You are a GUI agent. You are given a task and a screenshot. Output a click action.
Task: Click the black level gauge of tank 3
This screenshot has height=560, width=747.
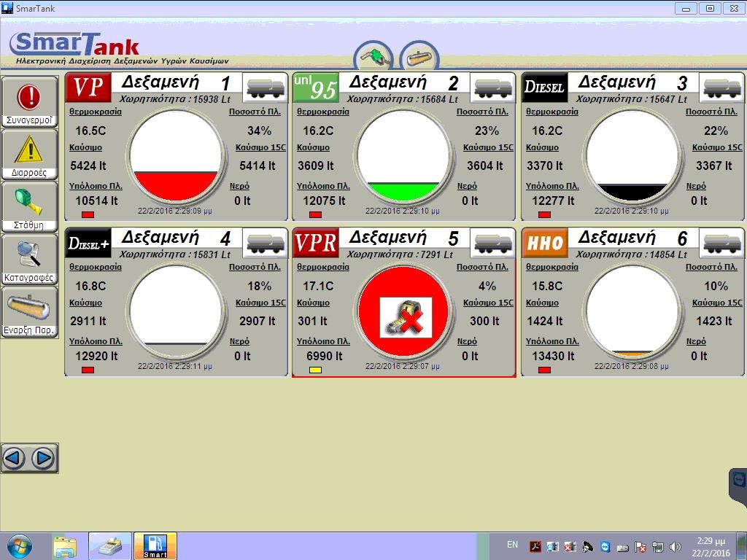point(632,156)
